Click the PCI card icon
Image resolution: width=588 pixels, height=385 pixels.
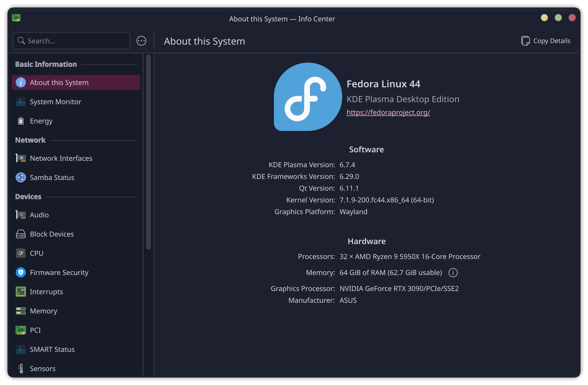click(21, 330)
